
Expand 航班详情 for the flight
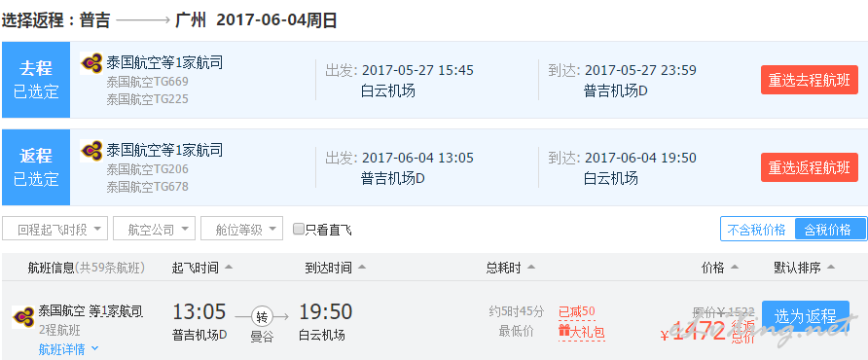pyautogui.click(x=69, y=349)
